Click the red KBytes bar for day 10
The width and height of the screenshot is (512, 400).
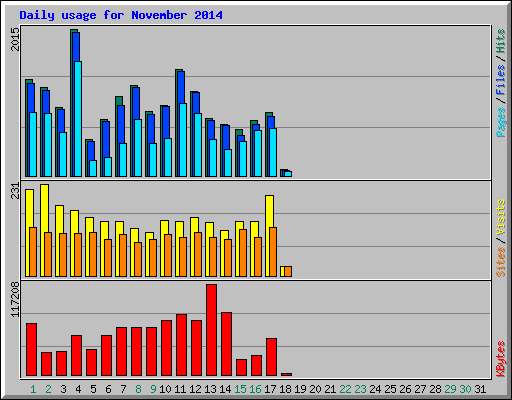point(166,348)
